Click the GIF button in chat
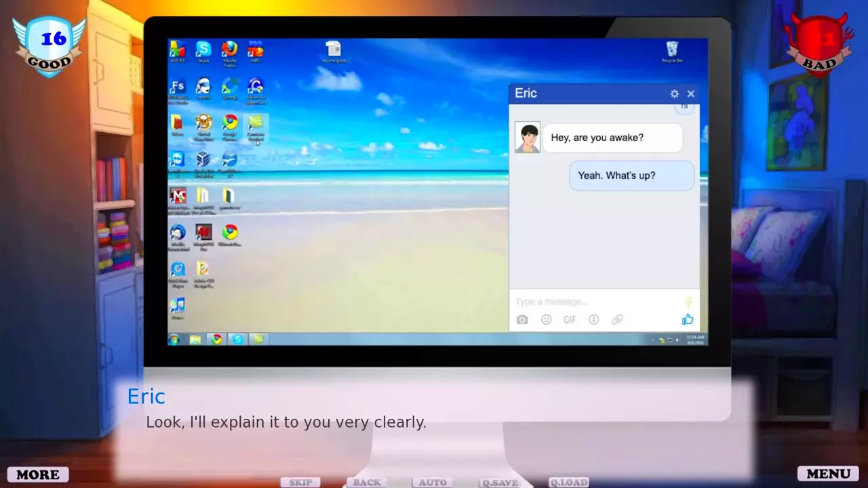Viewport: 868px width, 488px height. click(570, 320)
